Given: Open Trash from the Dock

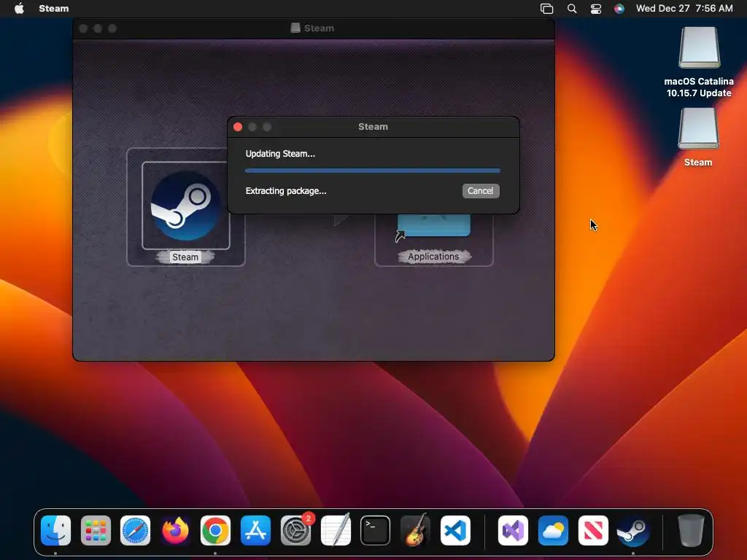Looking at the screenshot, I should coord(691,530).
